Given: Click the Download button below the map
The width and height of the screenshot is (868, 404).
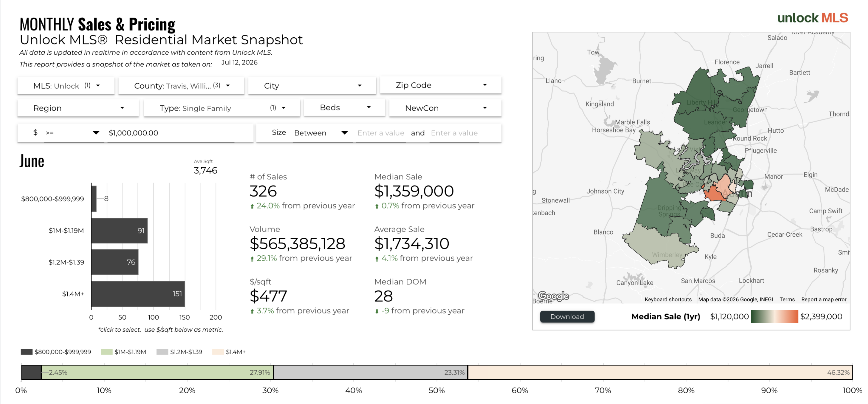Looking at the screenshot, I should coord(567,316).
